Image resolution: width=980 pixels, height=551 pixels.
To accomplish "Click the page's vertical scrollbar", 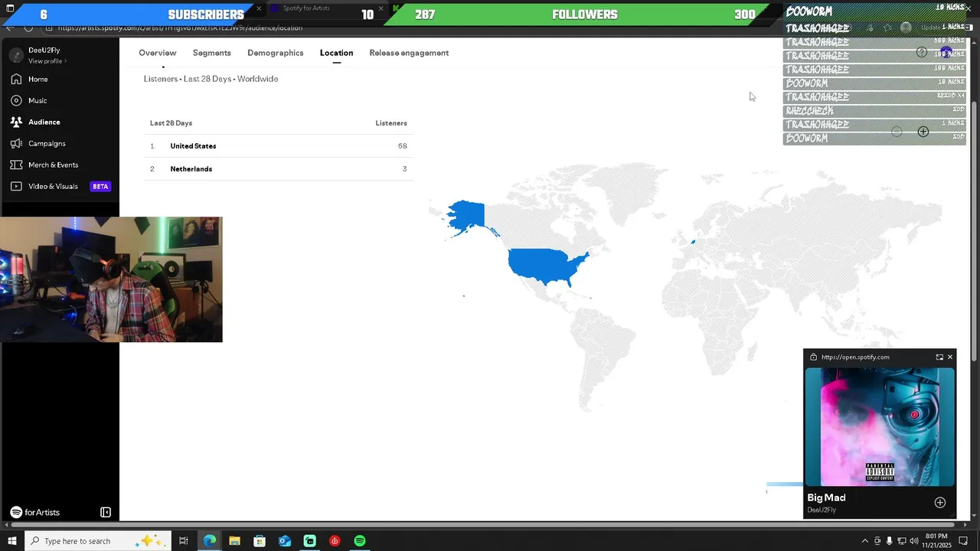I will pos(975,230).
